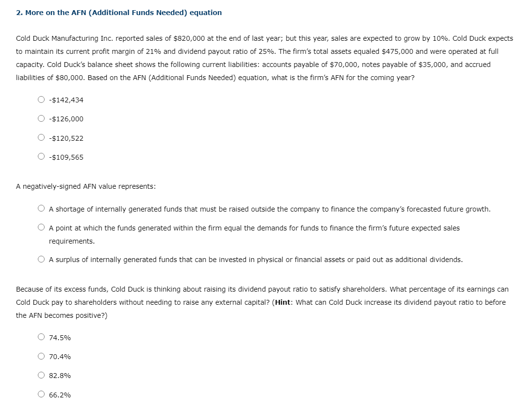Click the dividend payout ratio question text

click(262, 302)
